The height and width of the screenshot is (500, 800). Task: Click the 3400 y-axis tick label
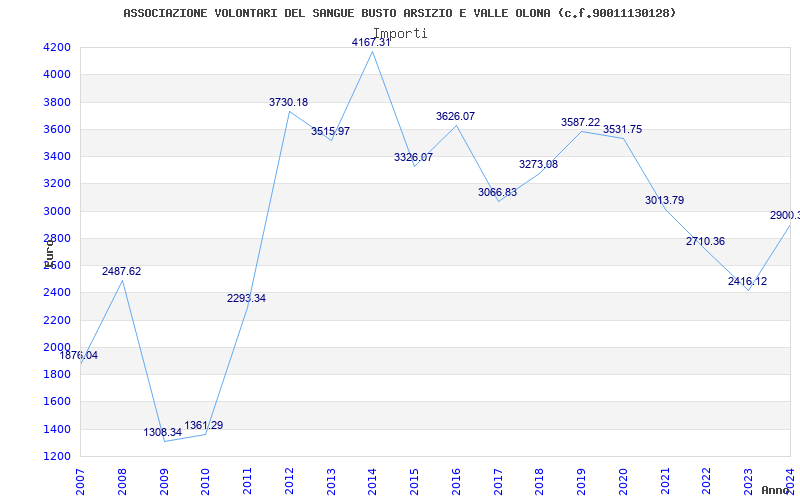coord(57,156)
